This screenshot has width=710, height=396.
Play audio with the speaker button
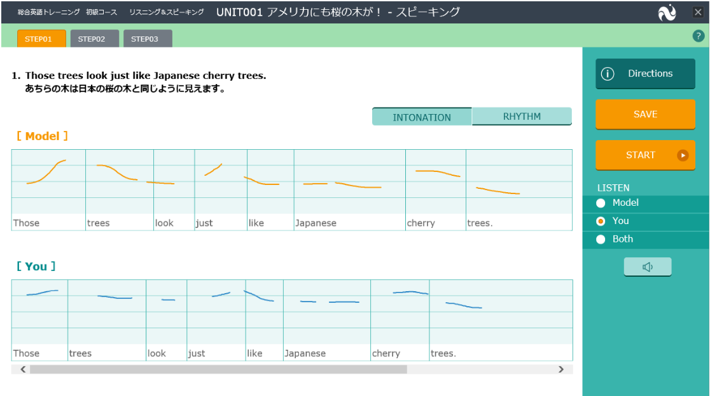tap(648, 267)
